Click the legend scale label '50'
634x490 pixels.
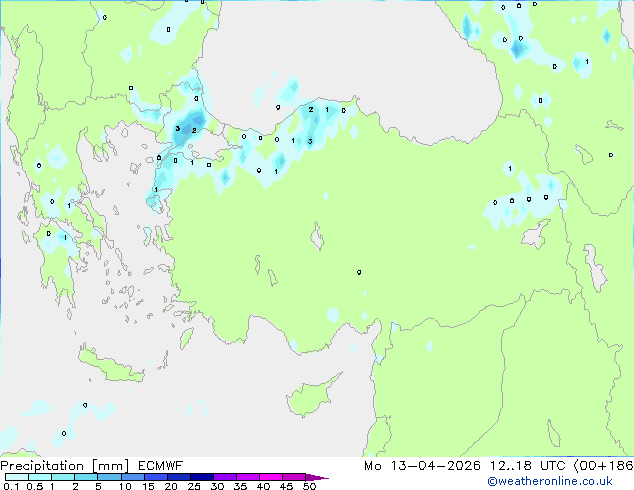click(310, 486)
